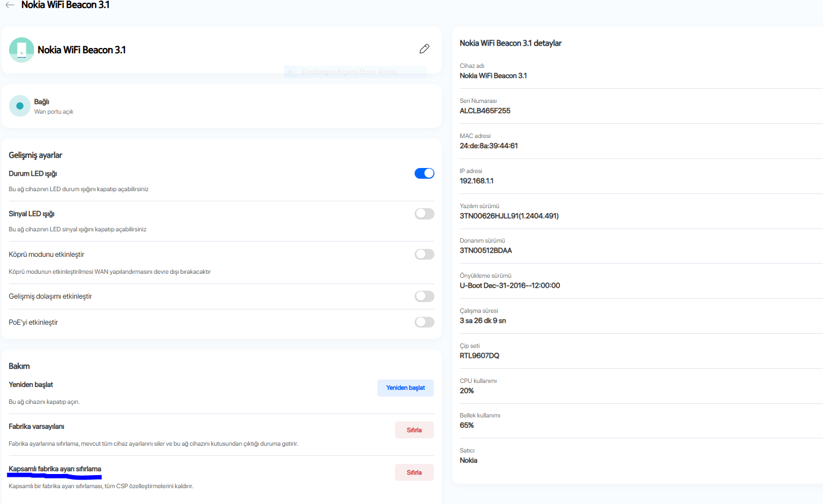This screenshot has width=823, height=504.
Task: Click the software version 3TN00626HJLL91(1.2404.491)
Action: point(509,216)
